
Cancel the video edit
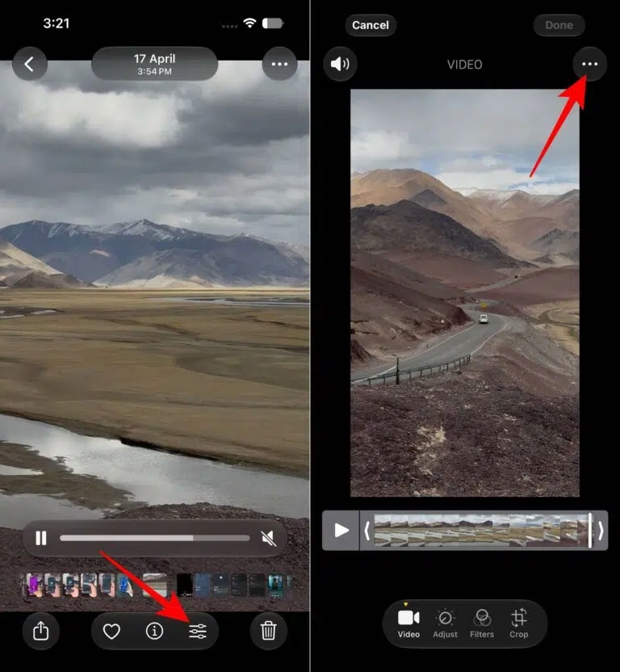(371, 25)
